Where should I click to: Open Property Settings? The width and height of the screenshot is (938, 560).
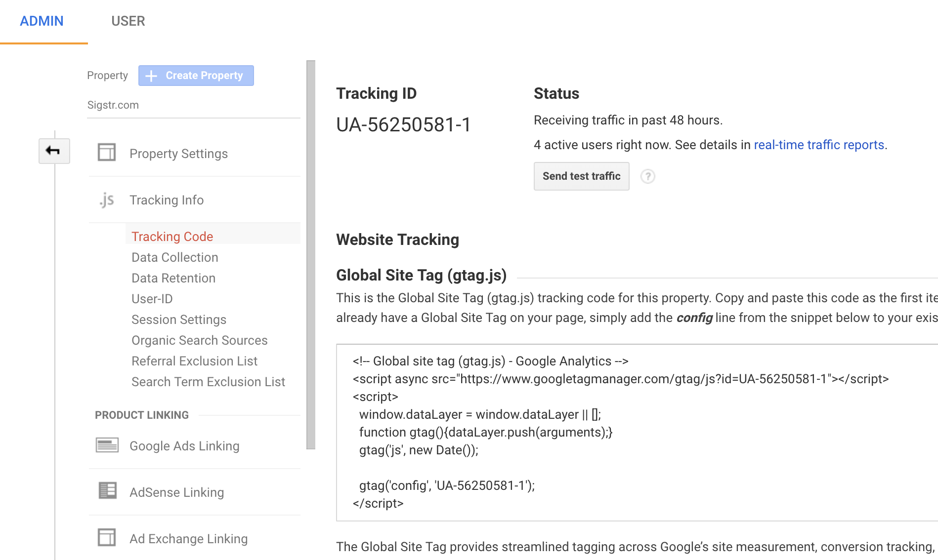178,154
